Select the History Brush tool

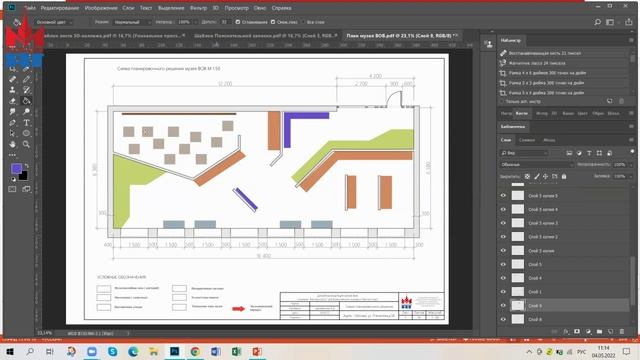[26, 90]
